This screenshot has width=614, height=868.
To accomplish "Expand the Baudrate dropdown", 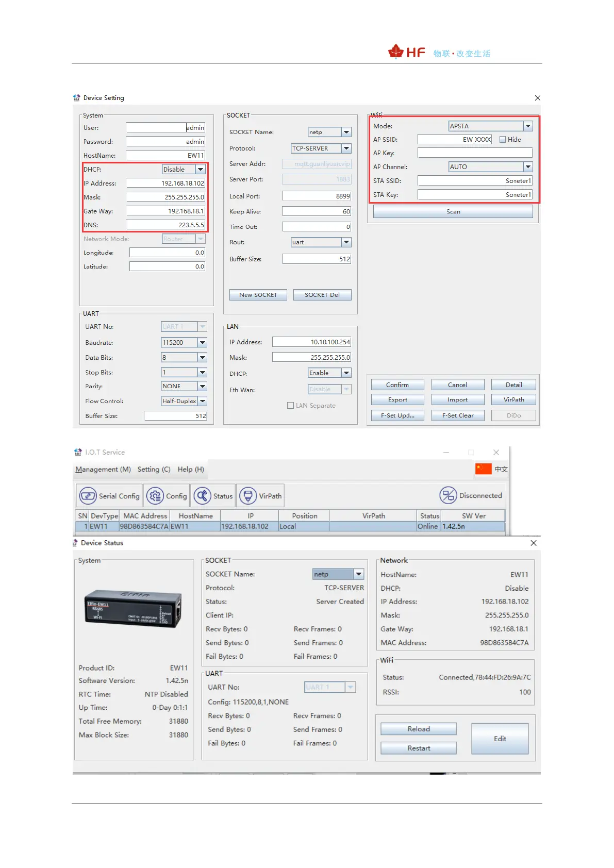I will click(203, 343).
